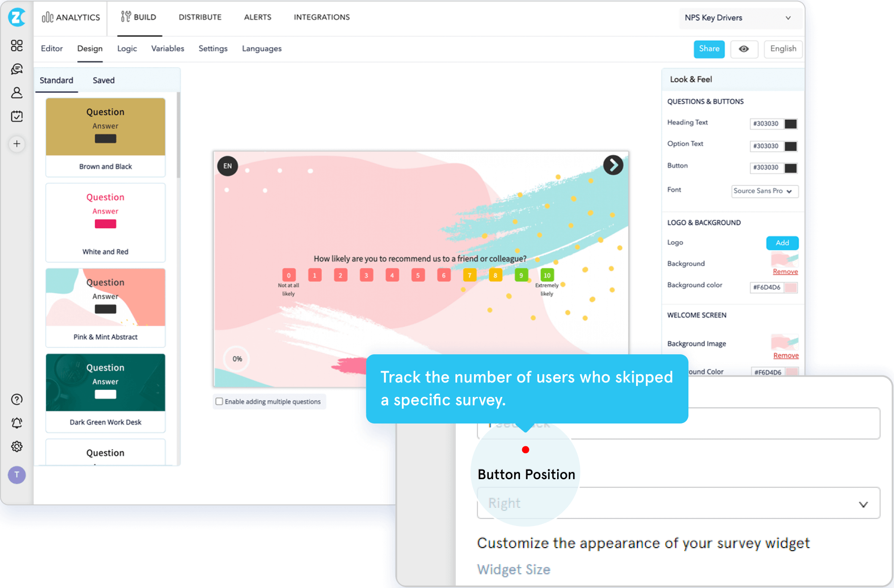This screenshot has width=894, height=588.
Task: Select the Dark Green Work Desk theme
Action: tap(106, 393)
